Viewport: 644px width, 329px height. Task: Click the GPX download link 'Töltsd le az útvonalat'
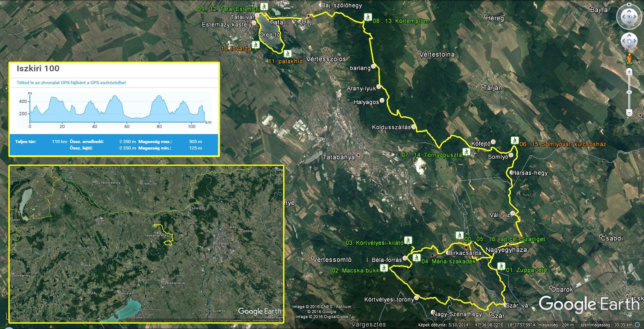tap(71, 82)
